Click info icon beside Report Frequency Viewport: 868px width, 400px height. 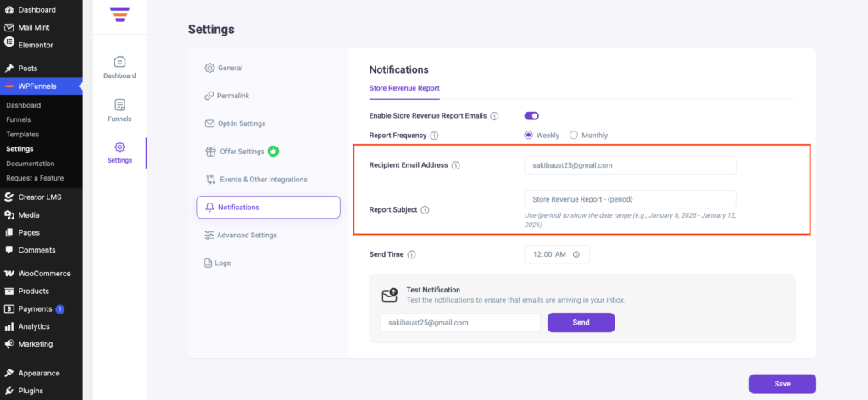435,135
